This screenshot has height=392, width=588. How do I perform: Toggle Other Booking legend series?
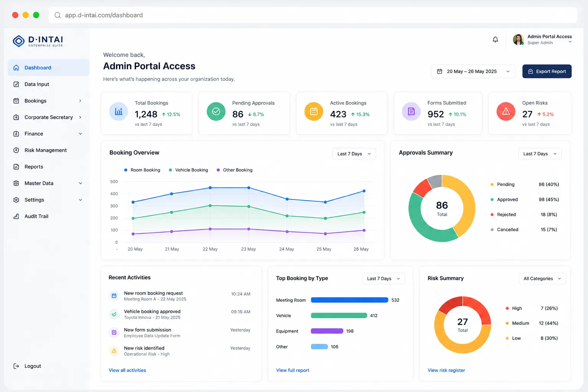pos(235,170)
